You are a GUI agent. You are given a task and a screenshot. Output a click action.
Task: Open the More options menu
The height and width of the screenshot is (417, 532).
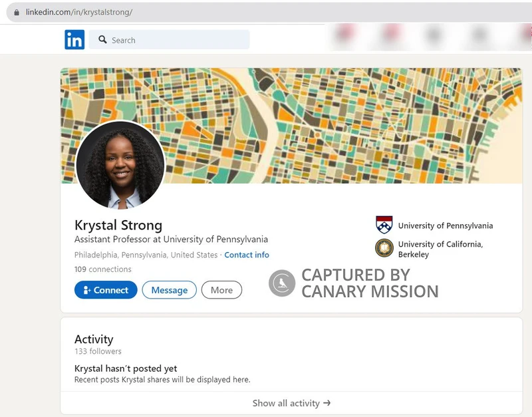click(x=221, y=290)
